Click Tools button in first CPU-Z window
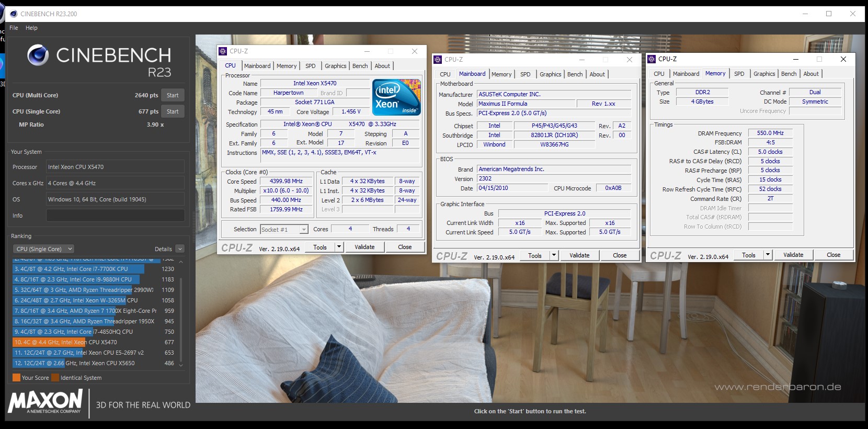The width and height of the screenshot is (868, 429). pyautogui.click(x=320, y=247)
